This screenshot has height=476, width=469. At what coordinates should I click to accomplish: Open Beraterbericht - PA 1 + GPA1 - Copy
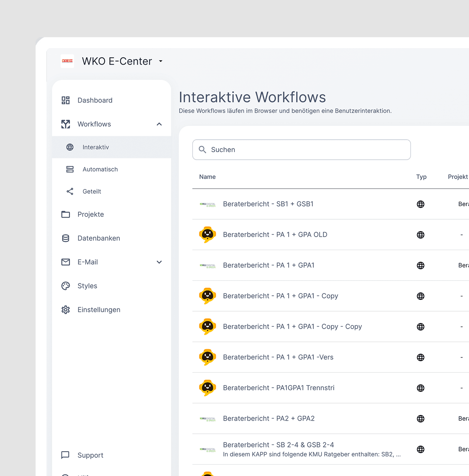click(x=280, y=296)
